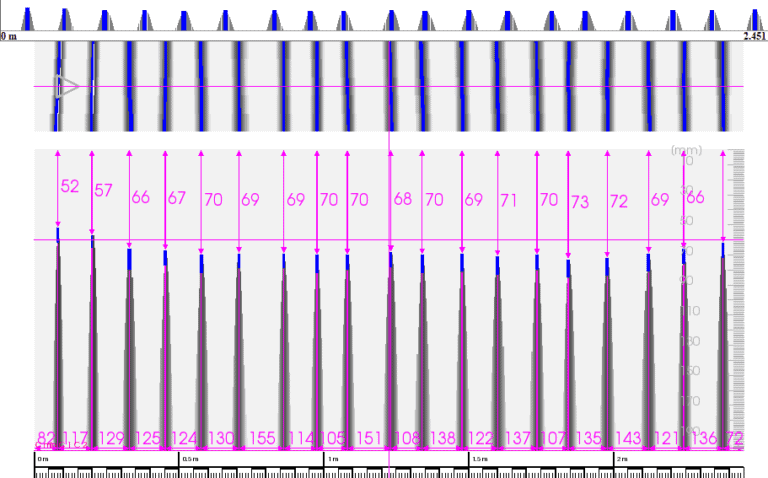
Task: Click the 67 cover depth label
Action: tap(177, 198)
